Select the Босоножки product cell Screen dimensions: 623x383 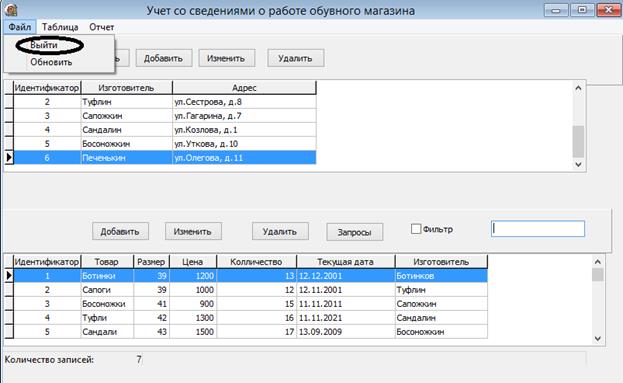107,304
